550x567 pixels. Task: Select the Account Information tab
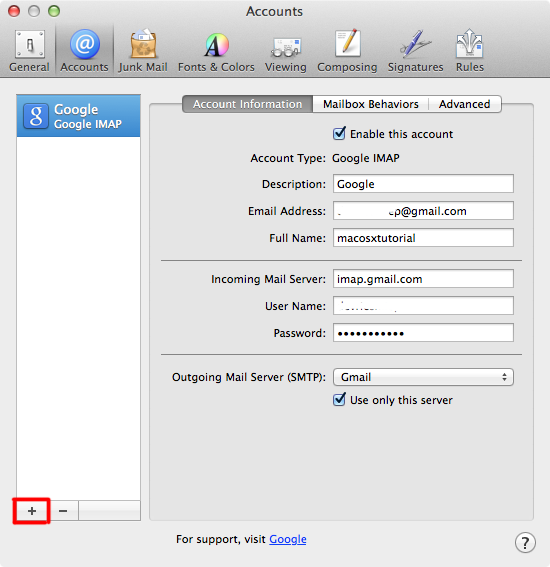click(248, 104)
